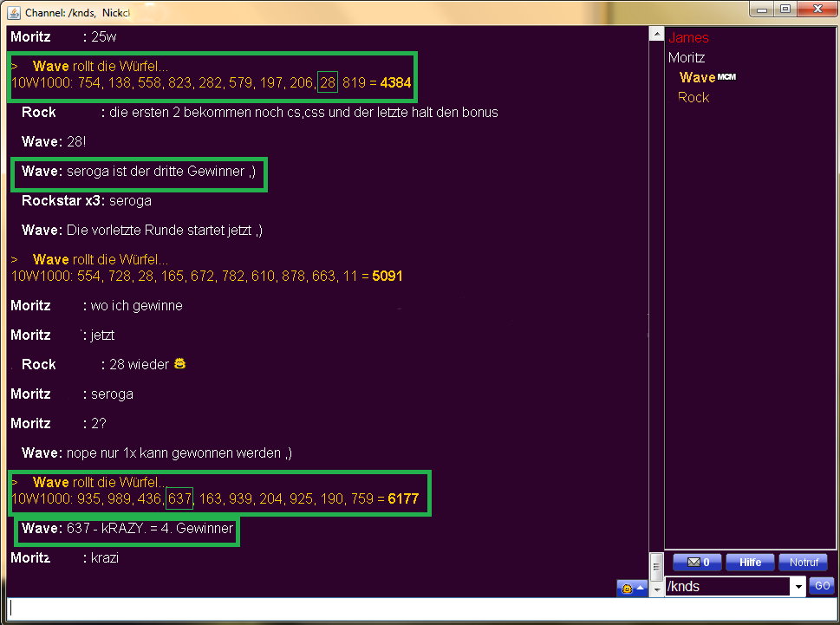840x625 pixels.
Task: Click the chat scrollbar thumb grip
Action: coord(657,567)
